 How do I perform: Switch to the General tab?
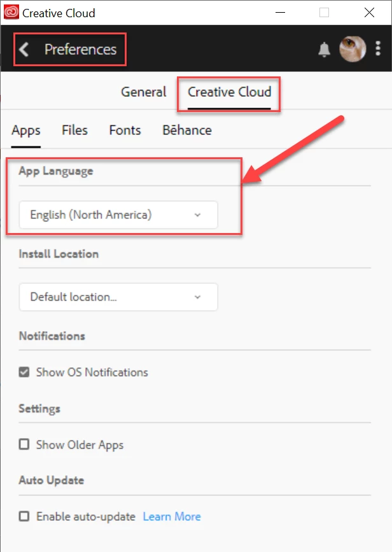(x=144, y=92)
